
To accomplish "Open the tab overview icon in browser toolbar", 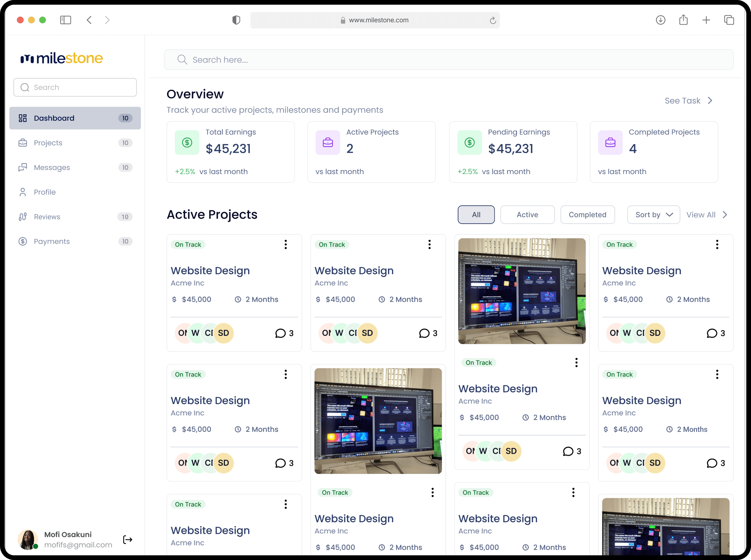I will (729, 20).
